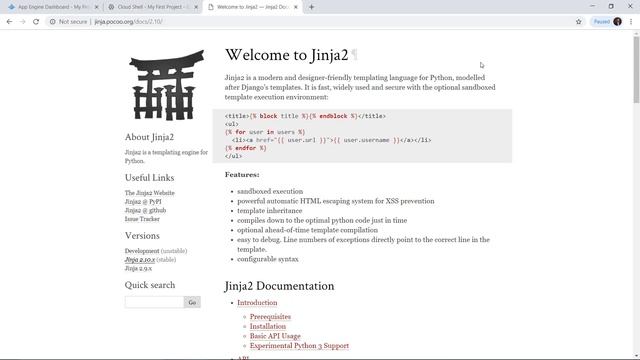Click the page vertical scrollbar thumb

point(636,69)
